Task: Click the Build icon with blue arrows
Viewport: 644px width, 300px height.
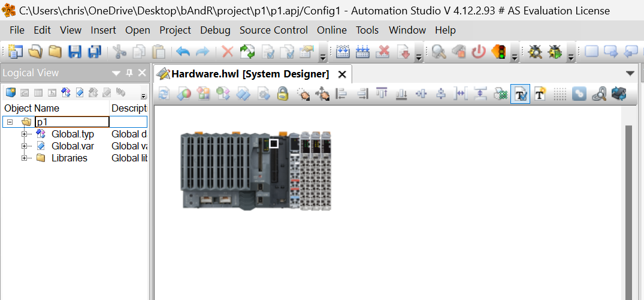Action: 343,52
